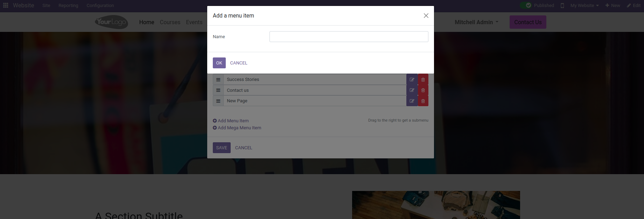Edit the Success Stories menu item
Screen dimensions: 644x219
tap(412, 80)
